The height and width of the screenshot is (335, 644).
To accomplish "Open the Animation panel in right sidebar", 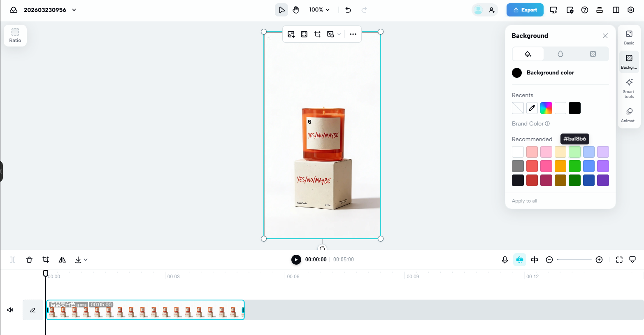I will point(629,115).
